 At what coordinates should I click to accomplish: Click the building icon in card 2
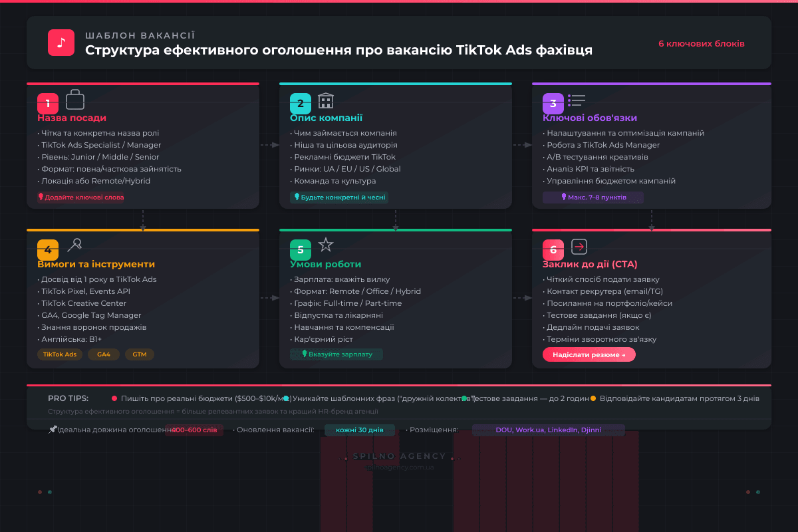pos(326,101)
